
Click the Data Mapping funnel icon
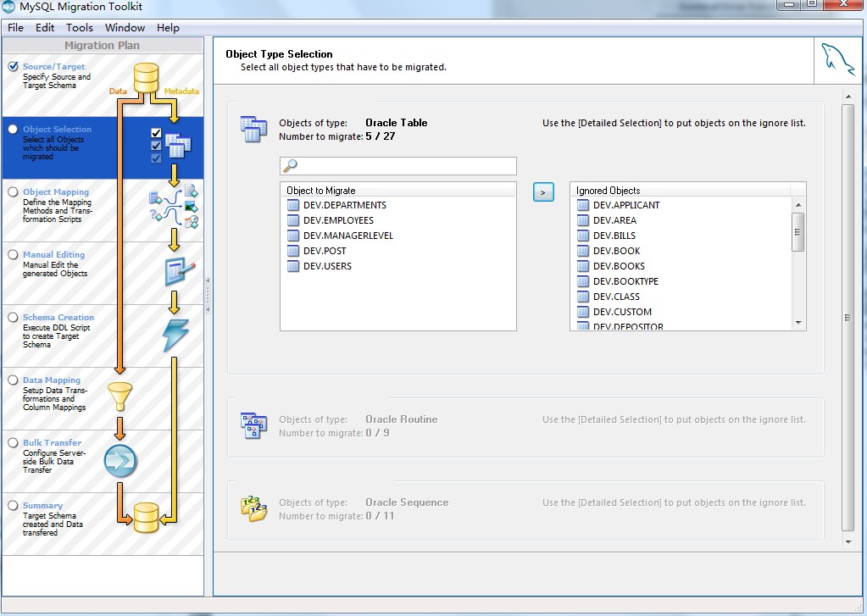(x=120, y=396)
